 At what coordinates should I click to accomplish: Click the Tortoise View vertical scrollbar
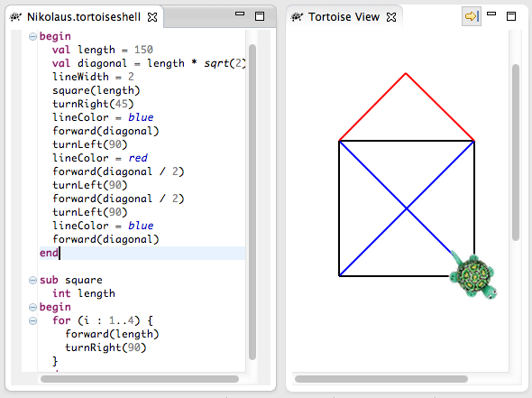point(516,153)
